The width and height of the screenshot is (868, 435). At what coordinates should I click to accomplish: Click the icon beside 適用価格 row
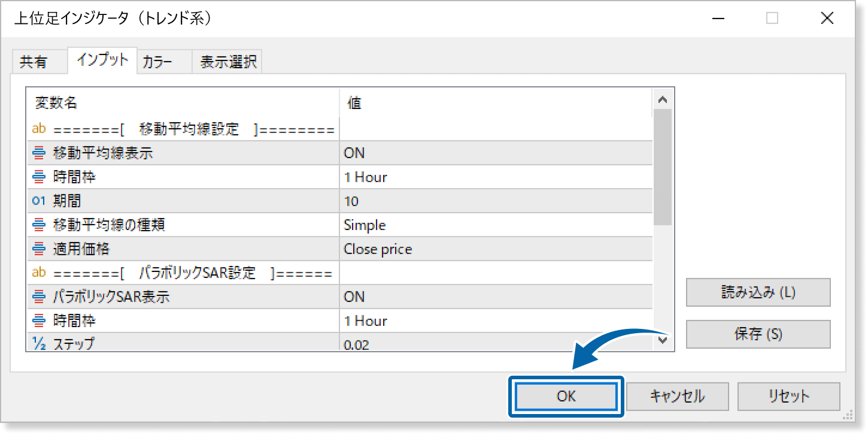(39, 249)
